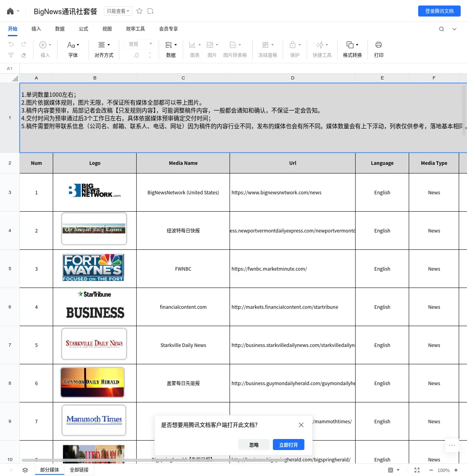Expand the view mode dropdown arrow in status bar
Viewport: 467px width, 476px height.
coord(398,470)
